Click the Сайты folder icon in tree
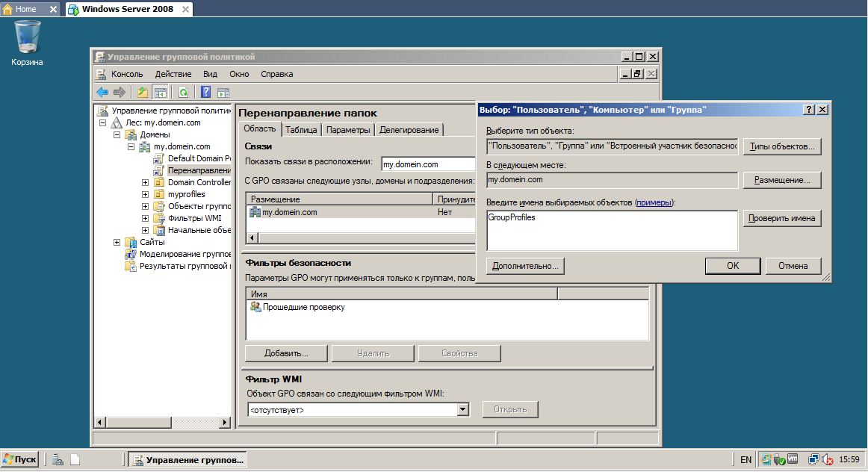This screenshot has height=472, width=868. tap(131, 242)
